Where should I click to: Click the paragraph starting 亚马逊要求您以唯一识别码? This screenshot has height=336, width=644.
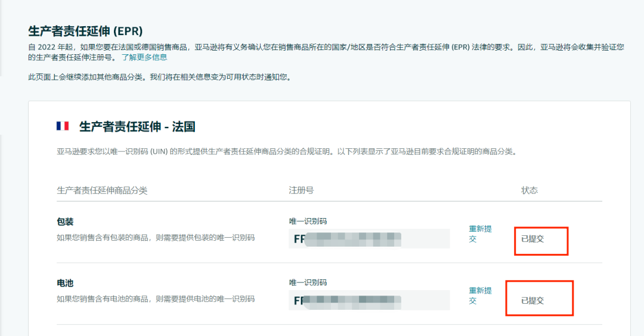287,152
